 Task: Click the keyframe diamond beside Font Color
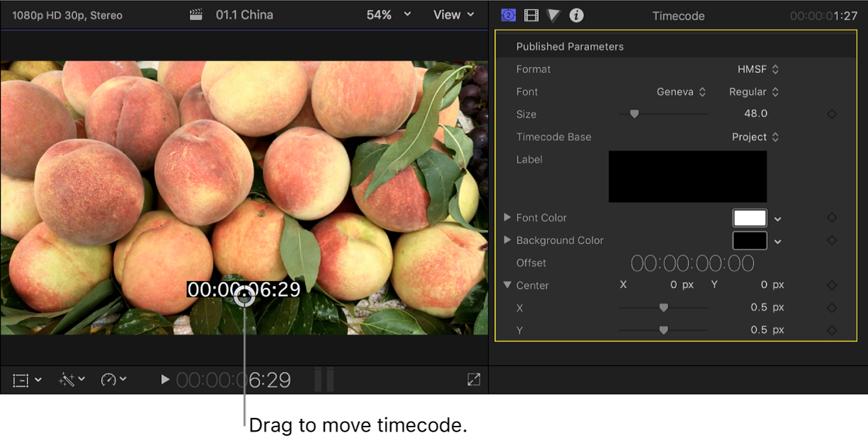coord(832,217)
